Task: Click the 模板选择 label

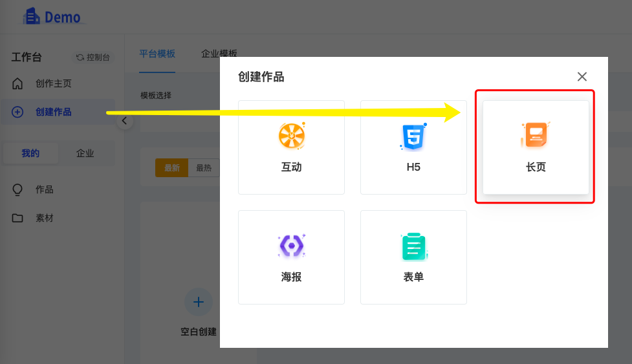Action: 156,96
